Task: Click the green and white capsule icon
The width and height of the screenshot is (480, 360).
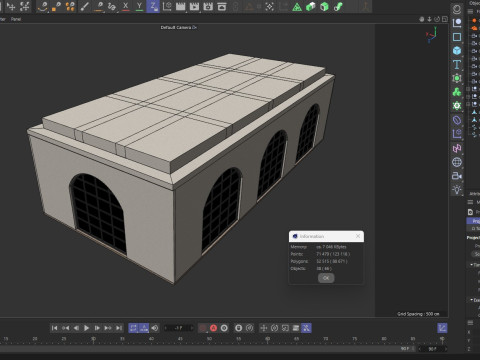Action: [311, 6]
